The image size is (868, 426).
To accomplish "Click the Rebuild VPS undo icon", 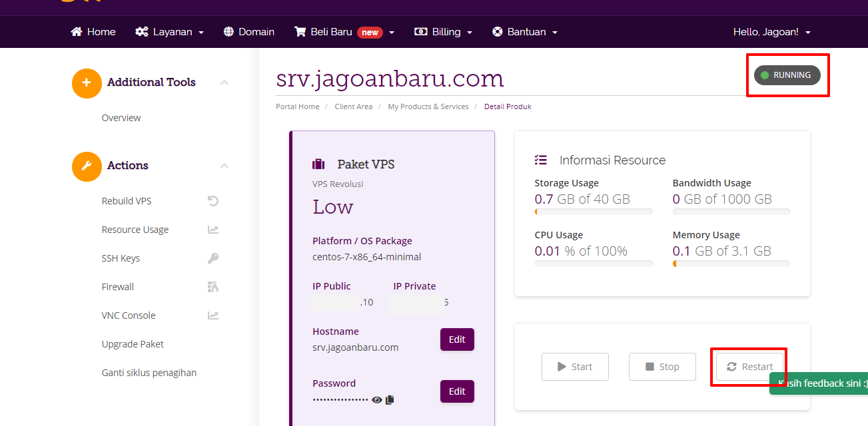I will 213,201.
